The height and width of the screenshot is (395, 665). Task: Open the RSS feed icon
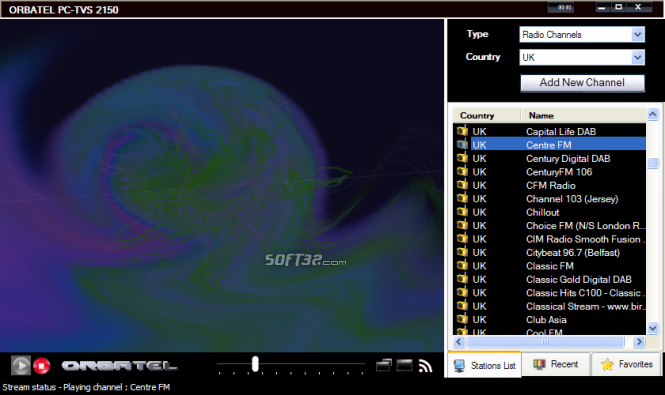click(x=425, y=365)
